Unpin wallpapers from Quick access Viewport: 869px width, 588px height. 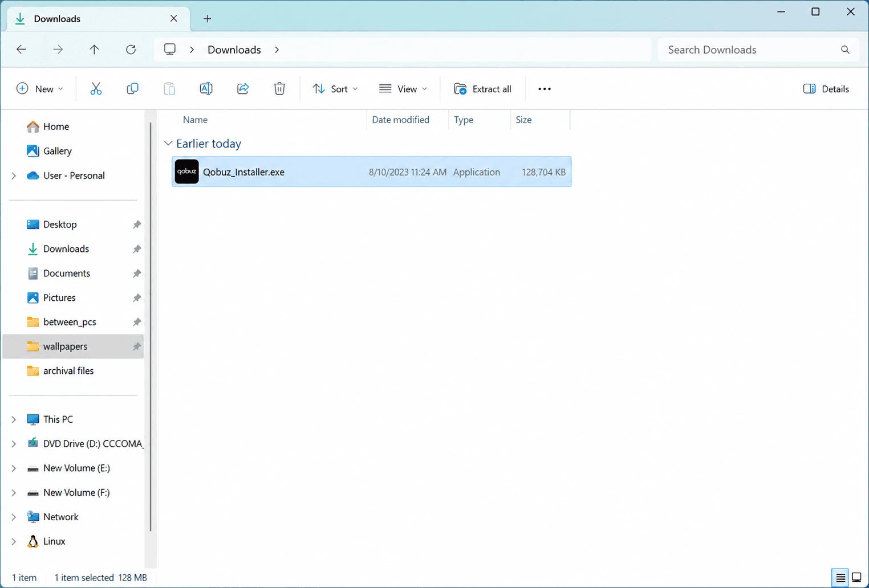click(137, 346)
